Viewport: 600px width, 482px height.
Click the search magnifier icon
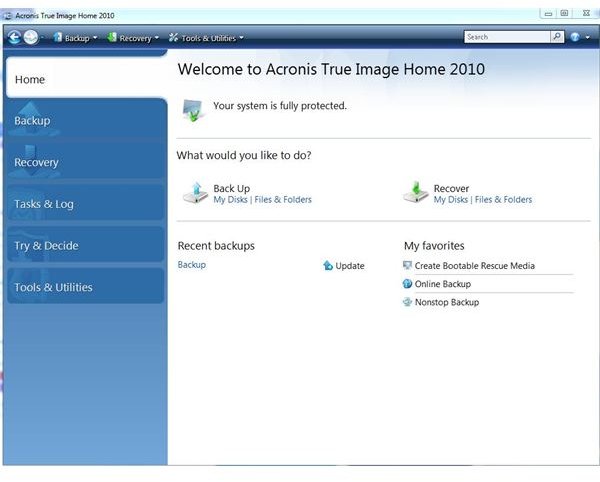tap(557, 37)
